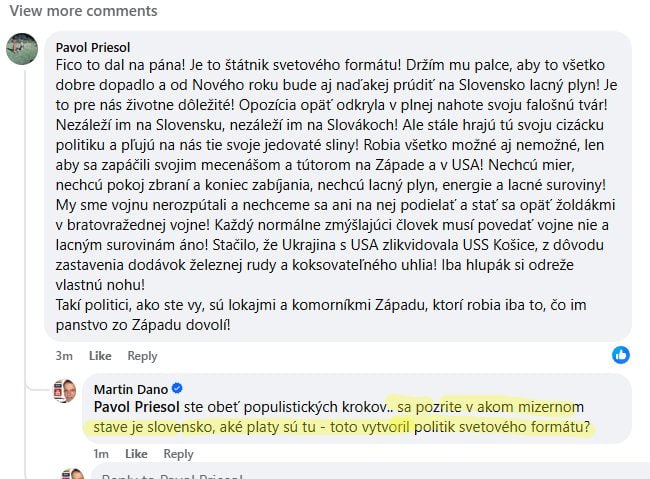Click the Martin Dano author name
This screenshot has width=650, height=479.
(130, 388)
